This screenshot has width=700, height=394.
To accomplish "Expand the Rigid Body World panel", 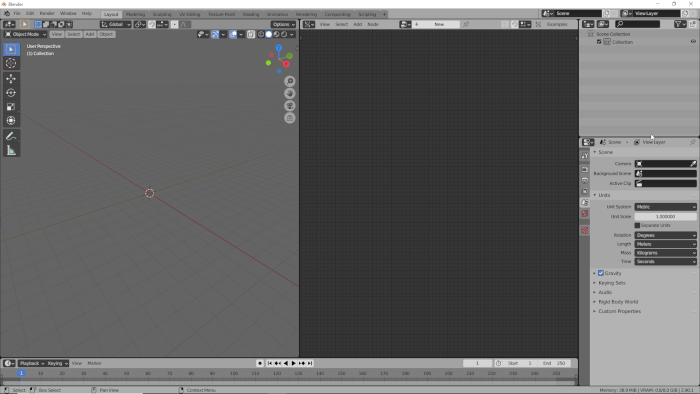I will [618, 302].
